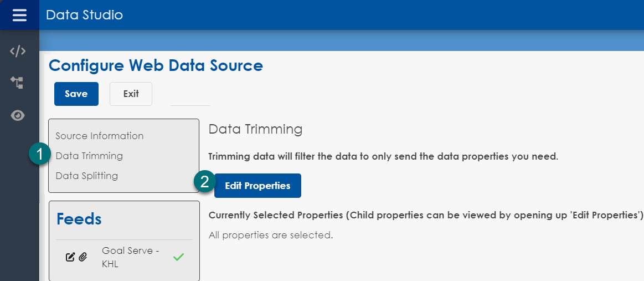Go to the Source Information section
Screen dimensions: 644x281
click(100, 136)
